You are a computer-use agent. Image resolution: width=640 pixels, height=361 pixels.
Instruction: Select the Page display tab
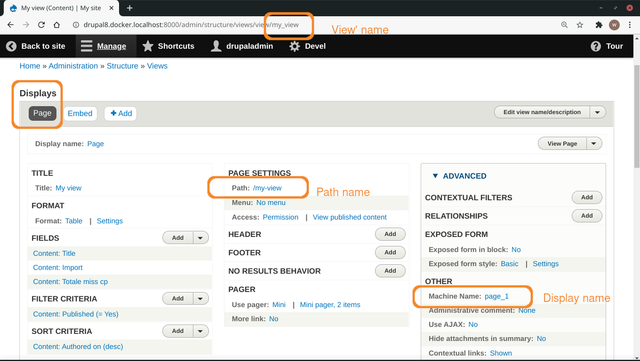(42, 113)
